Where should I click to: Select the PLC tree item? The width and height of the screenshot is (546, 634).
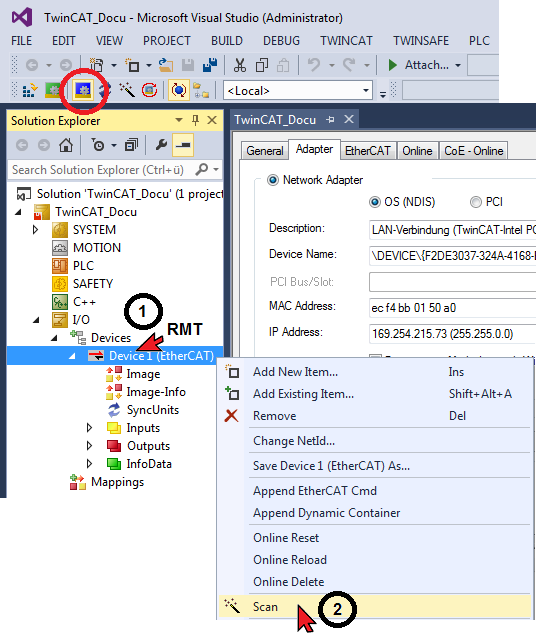83,266
